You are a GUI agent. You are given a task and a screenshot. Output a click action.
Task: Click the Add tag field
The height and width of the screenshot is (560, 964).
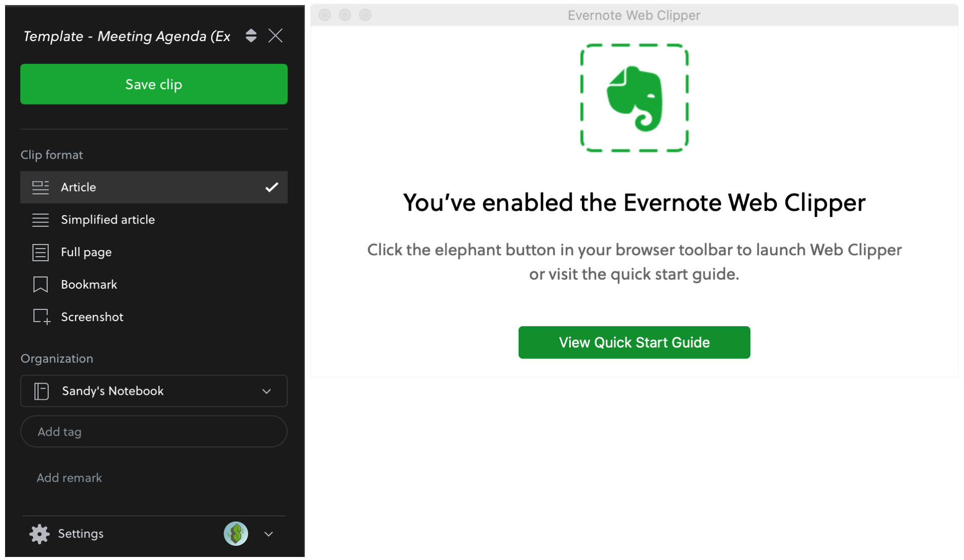pos(154,432)
